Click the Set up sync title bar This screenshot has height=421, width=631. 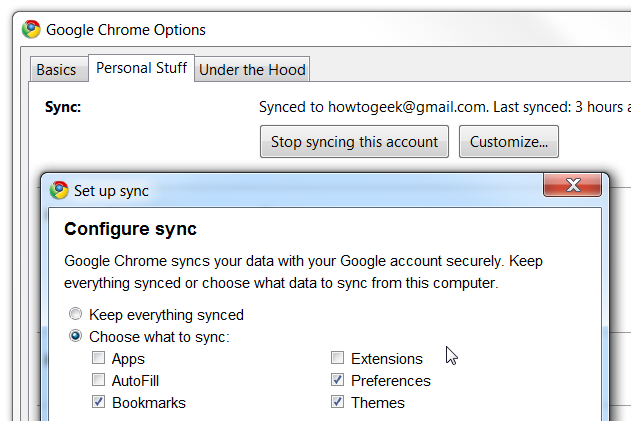(x=300, y=190)
